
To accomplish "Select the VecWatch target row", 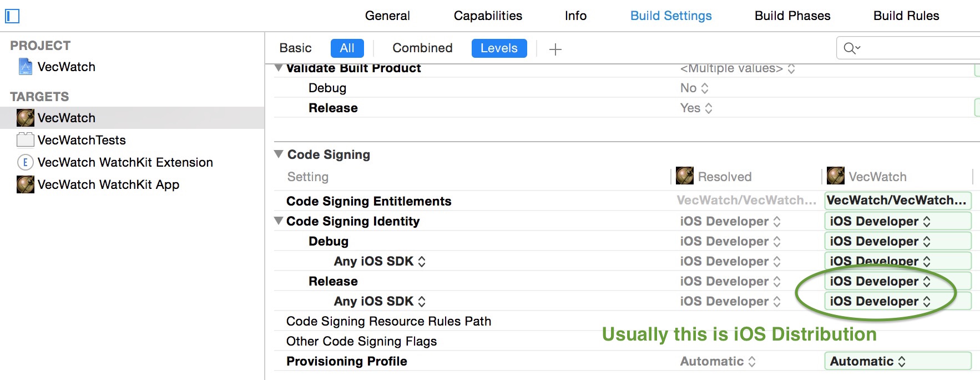I will pos(132,118).
